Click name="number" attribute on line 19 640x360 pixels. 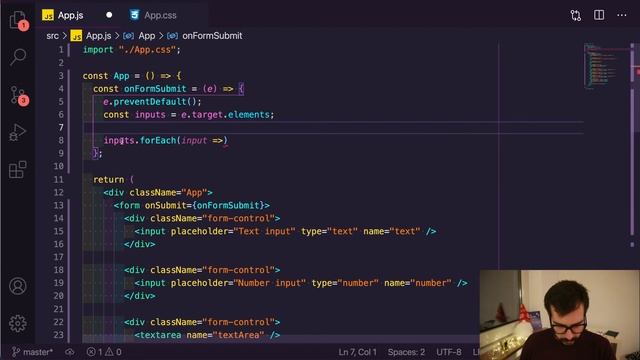(x=418, y=283)
